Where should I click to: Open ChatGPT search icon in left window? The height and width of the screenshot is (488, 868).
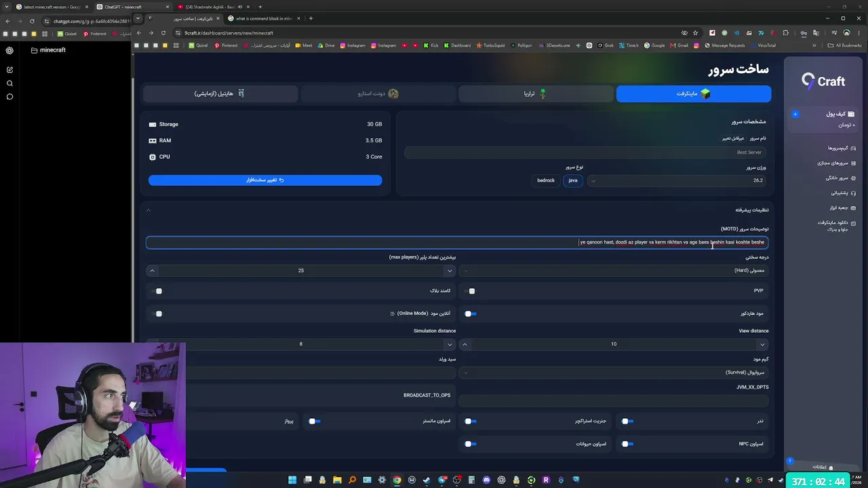[9, 83]
